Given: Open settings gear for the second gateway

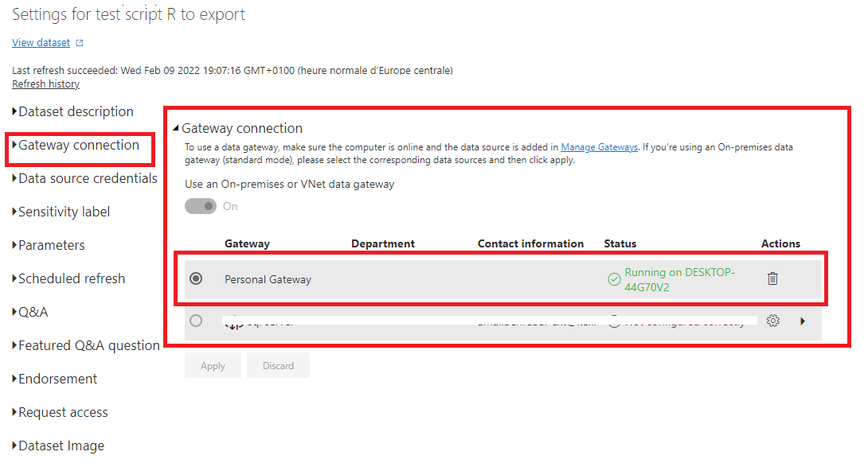Looking at the screenshot, I should pyautogui.click(x=772, y=321).
